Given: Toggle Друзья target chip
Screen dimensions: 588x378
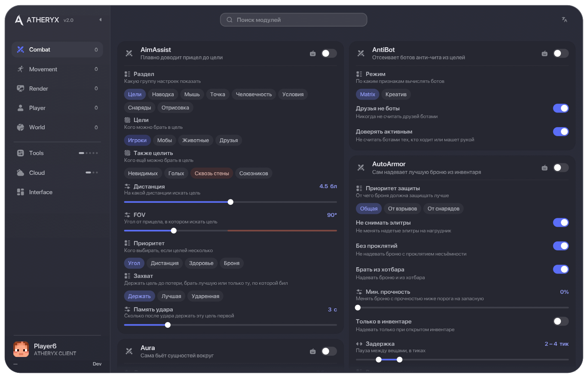Looking at the screenshot, I should 229,140.
